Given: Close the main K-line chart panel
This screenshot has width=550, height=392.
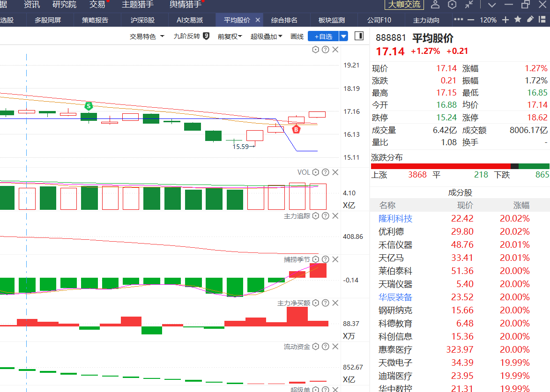Looking at the screenshot, I should pos(335,50).
